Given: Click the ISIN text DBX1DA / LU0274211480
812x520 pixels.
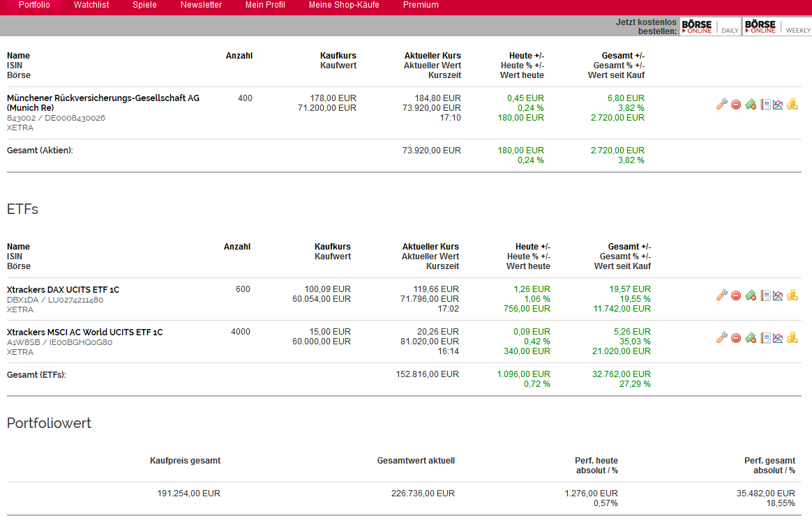Looking at the screenshot, I should (55, 300).
